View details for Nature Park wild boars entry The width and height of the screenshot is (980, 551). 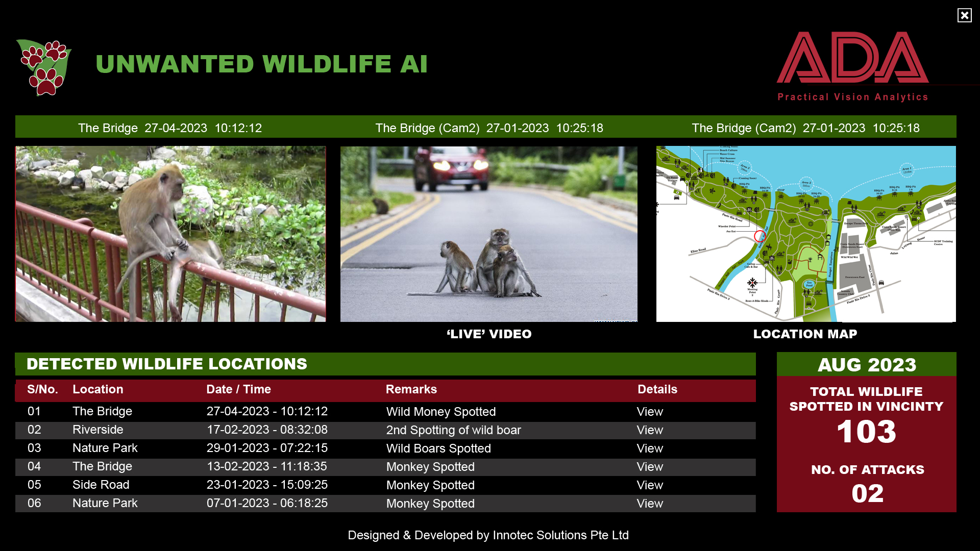(650, 447)
